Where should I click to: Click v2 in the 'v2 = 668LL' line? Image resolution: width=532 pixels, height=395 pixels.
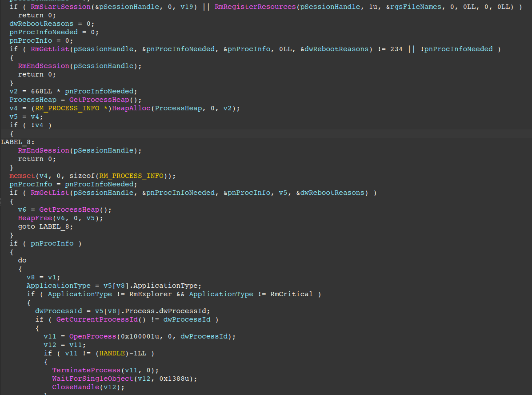pos(13,91)
